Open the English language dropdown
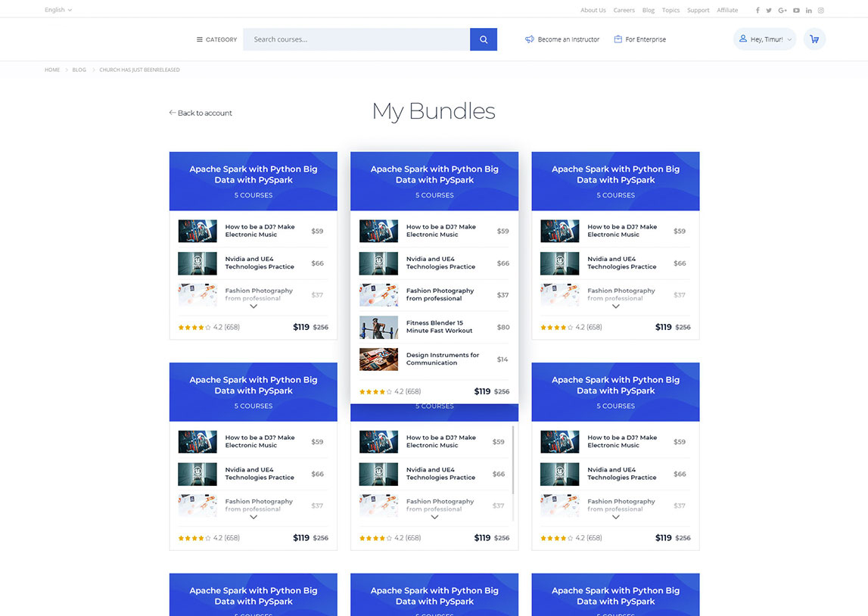This screenshot has width=868, height=616. (x=58, y=10)
